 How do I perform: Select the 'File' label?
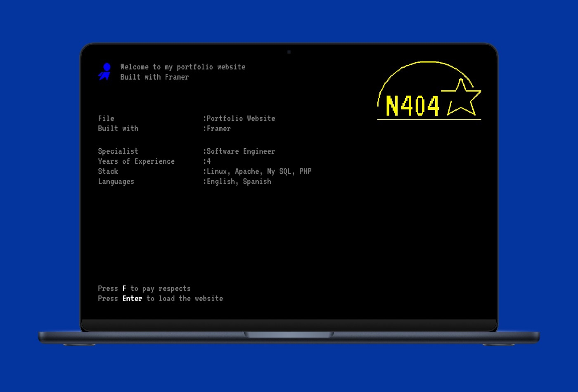(x=106, y=118)
